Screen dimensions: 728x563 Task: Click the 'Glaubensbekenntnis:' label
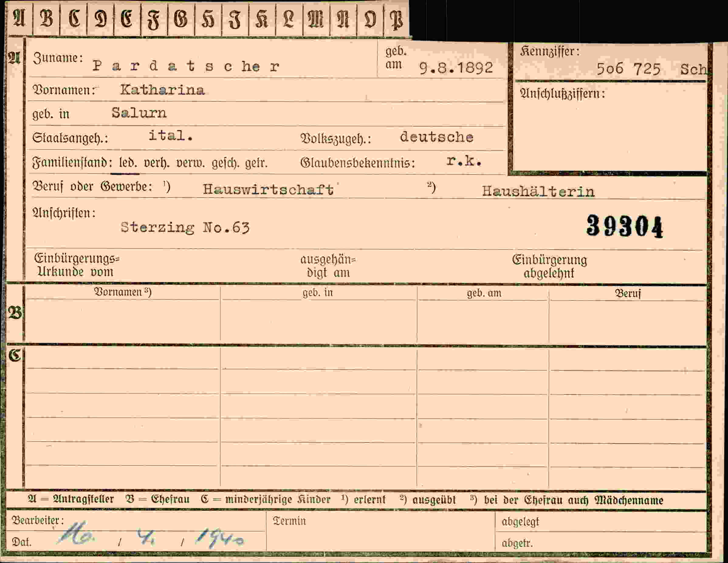tap(358, 163)
